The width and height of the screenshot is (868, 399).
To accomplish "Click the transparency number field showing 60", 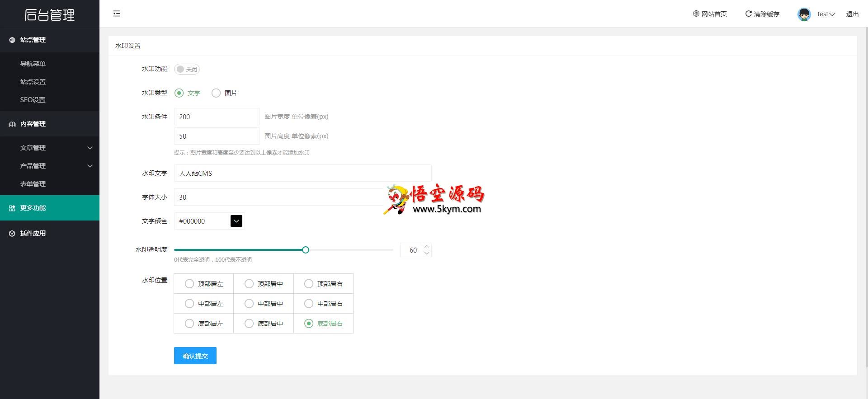I will 411,250.
